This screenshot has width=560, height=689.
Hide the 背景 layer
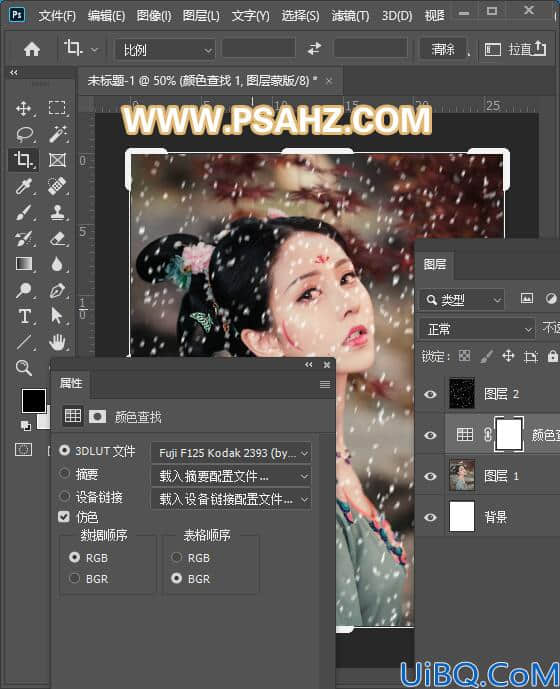click(430, 517)
